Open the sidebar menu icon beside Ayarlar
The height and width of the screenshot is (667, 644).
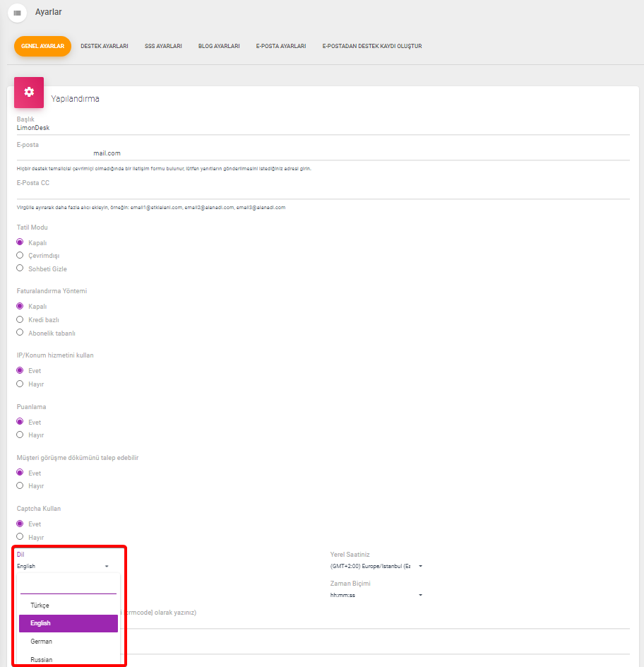(17, 13)
